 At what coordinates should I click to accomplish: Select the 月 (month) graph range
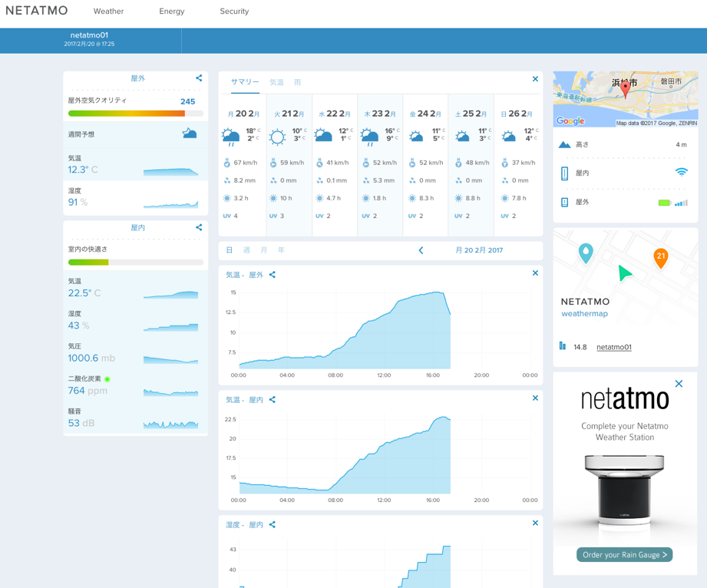click(x=264, y=249)
